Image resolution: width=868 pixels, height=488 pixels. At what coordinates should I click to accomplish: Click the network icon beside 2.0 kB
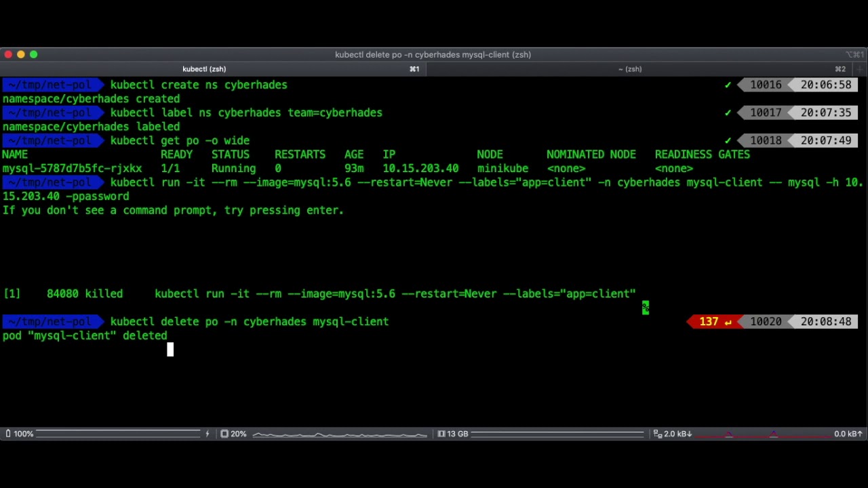click(x=657, y=434)
